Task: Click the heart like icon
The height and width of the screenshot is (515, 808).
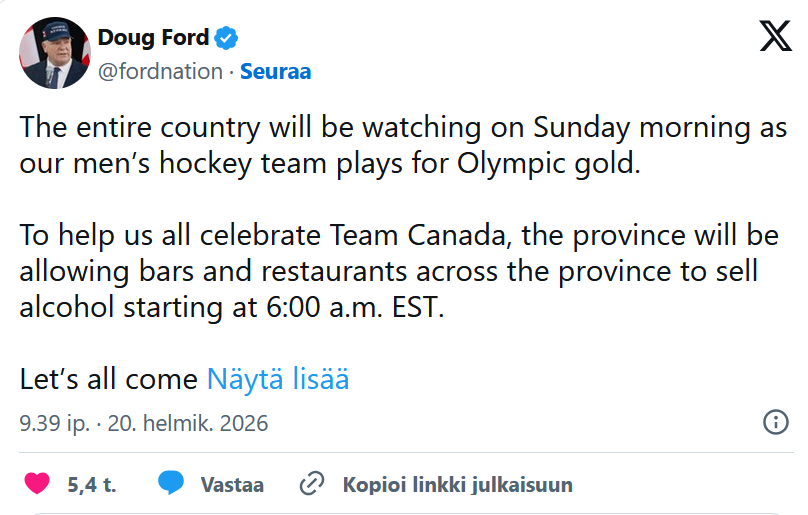Action: pos(37,484)
